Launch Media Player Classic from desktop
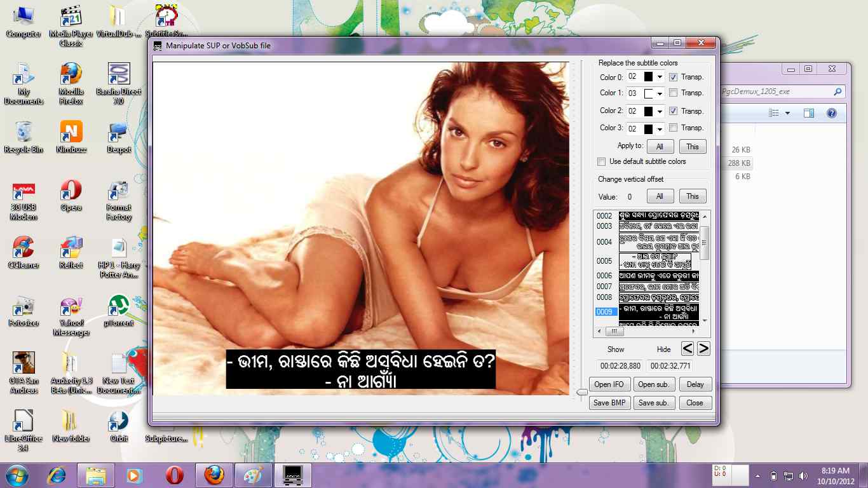 tap(71, 25)
